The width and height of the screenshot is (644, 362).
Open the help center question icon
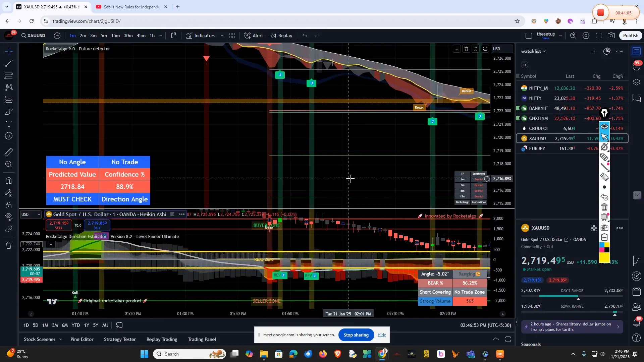pos(637,338)
